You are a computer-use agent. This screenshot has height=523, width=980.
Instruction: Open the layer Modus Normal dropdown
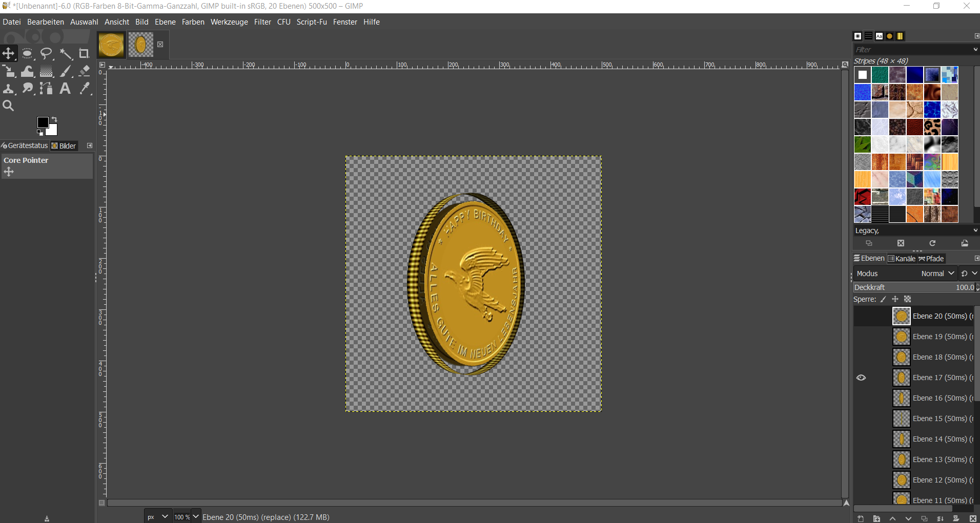coord(937,274)
